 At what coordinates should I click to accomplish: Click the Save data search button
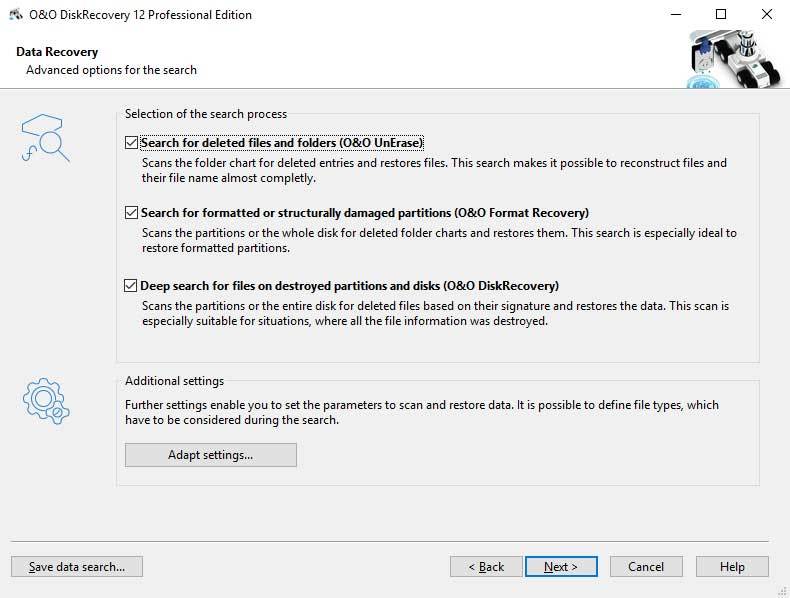[x=77, y=567]
